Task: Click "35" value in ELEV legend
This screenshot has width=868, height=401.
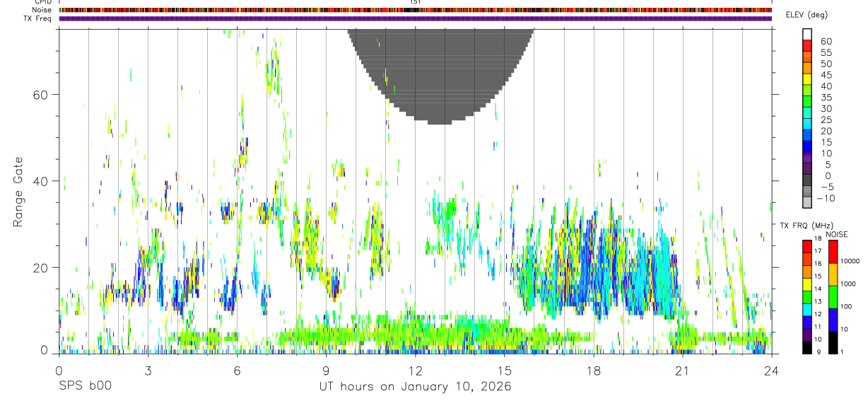Action: pos(826,98)
